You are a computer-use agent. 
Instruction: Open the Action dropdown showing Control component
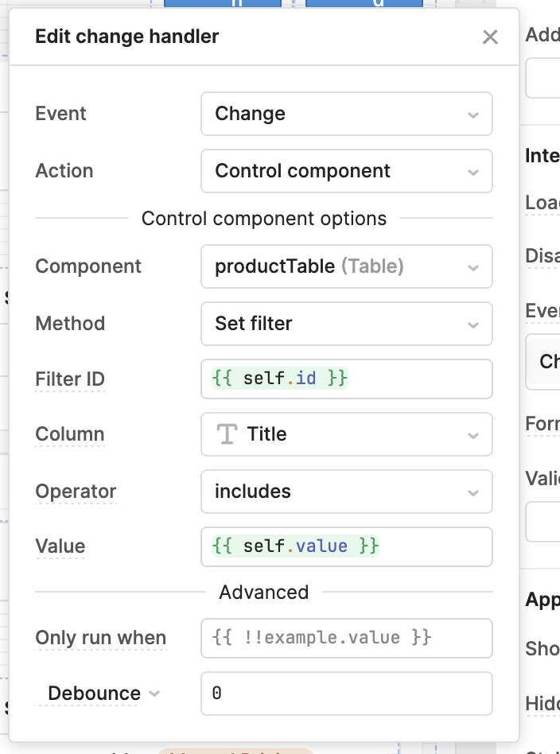pos(346,171)
